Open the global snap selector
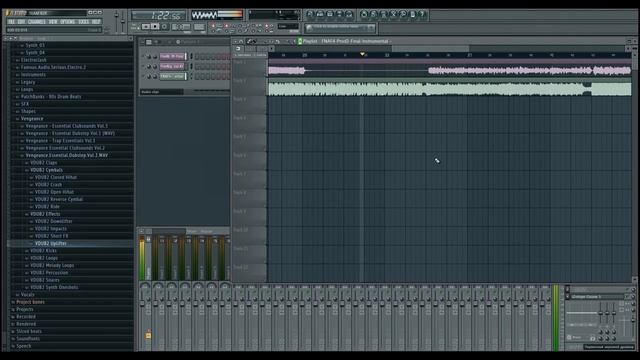The image size is (640, 360). (x=288, y=27)
